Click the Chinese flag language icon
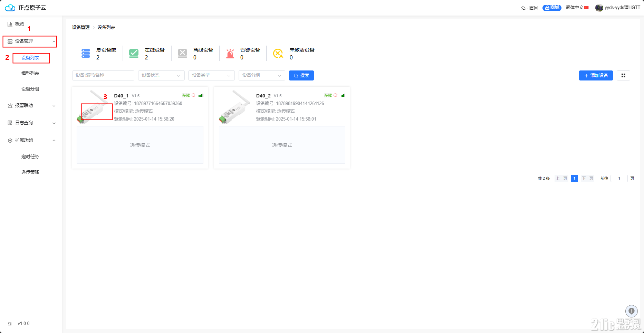 click(x=587, y=8)
